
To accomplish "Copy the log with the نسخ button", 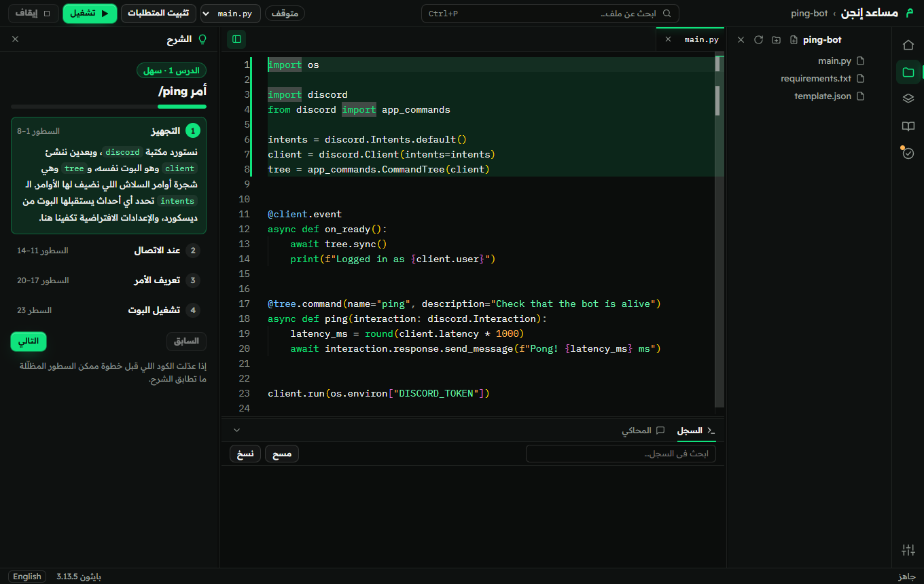I will (x=245, y=454).
